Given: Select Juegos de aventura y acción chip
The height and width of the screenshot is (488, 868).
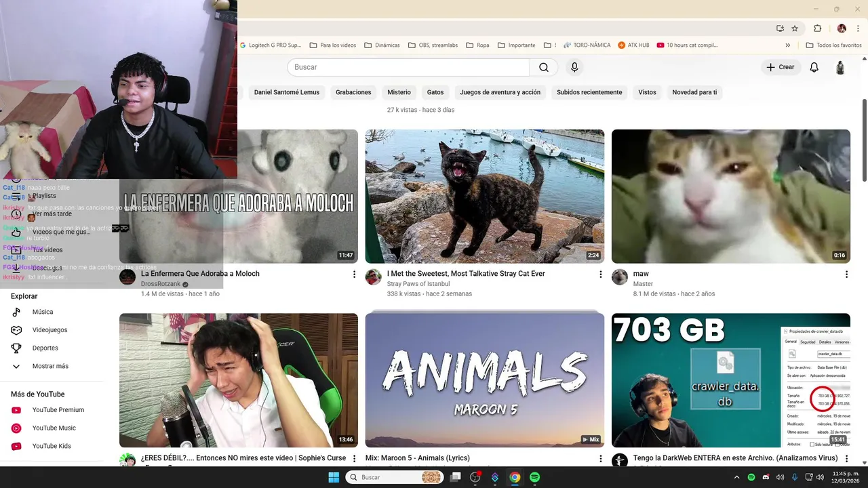Looking at the screenshot, I should pyautogui.click(x=500, y=92).
